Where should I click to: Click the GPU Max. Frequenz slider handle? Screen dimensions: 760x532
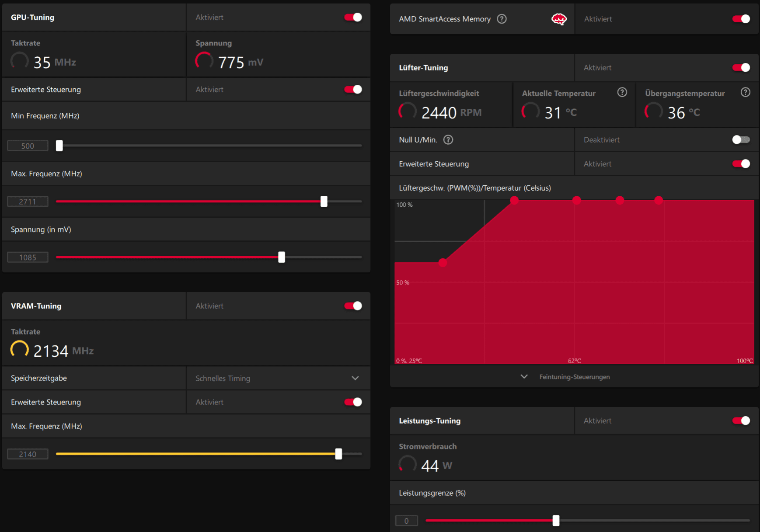pyautogui.click(x=324, y=201)
